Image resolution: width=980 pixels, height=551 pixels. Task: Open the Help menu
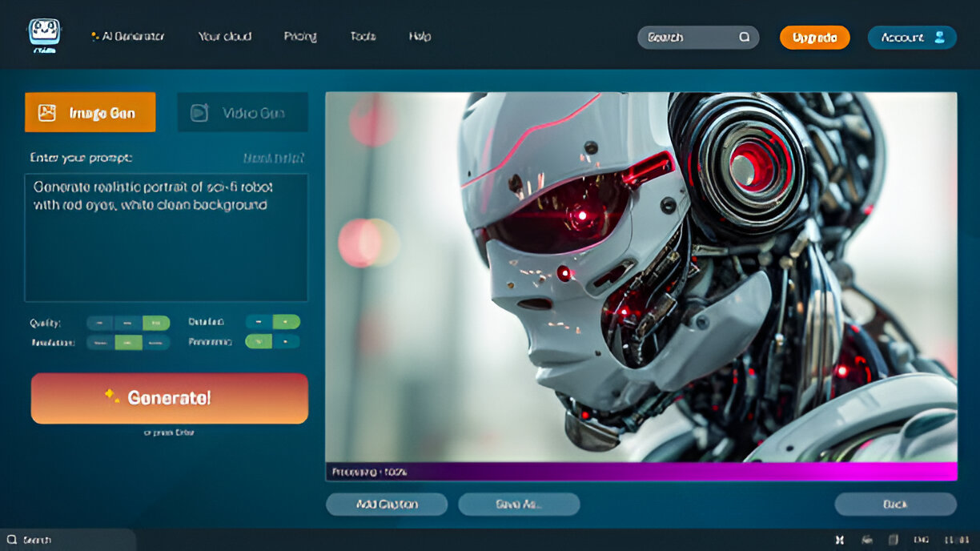point(420,36)
